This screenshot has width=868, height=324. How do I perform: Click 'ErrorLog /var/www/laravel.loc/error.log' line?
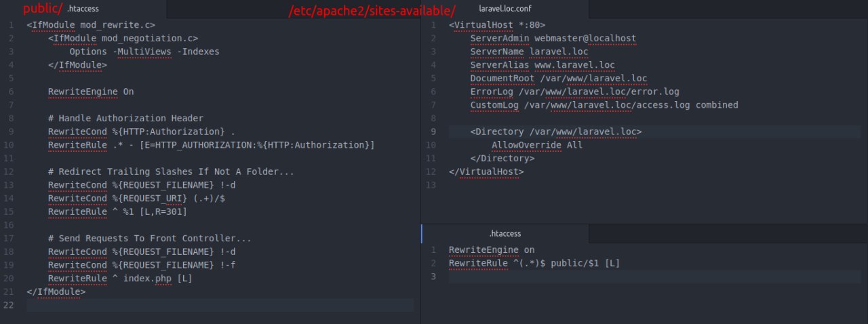click(575, 92)
